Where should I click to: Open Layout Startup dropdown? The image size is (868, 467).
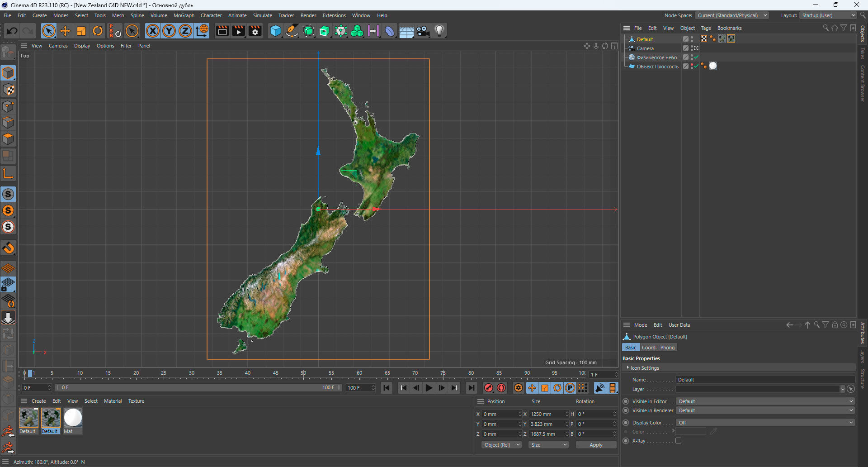pyautogui.click(x=828, y=15)
